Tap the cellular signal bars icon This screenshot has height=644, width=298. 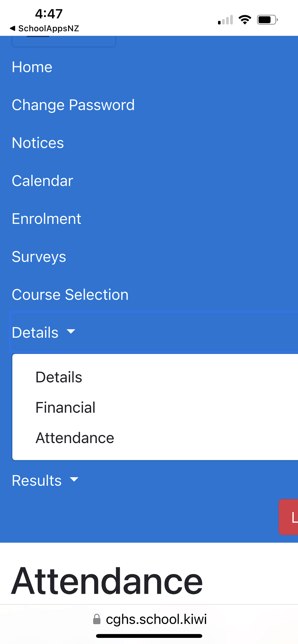coord(225,20)
